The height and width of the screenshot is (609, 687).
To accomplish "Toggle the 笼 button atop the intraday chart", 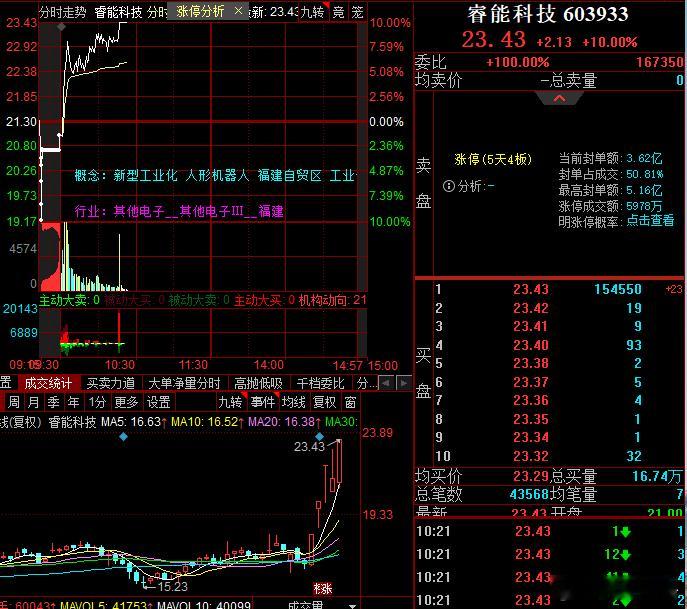I will [x=358, y=12].
